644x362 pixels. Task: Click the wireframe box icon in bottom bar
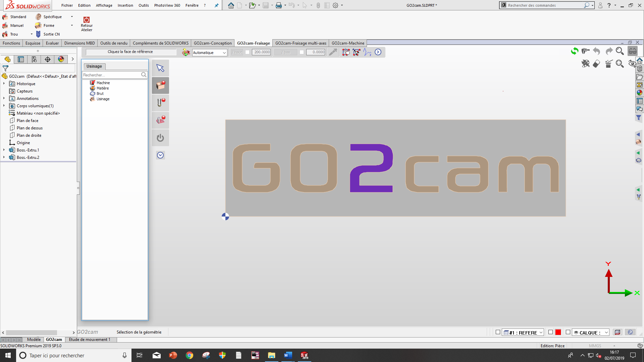(x=617, y=332)
